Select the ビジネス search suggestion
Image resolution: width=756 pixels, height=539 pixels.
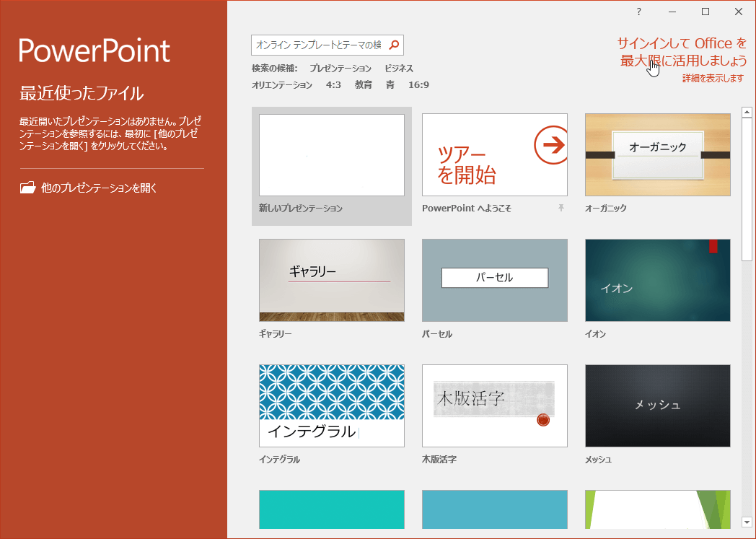399,69
